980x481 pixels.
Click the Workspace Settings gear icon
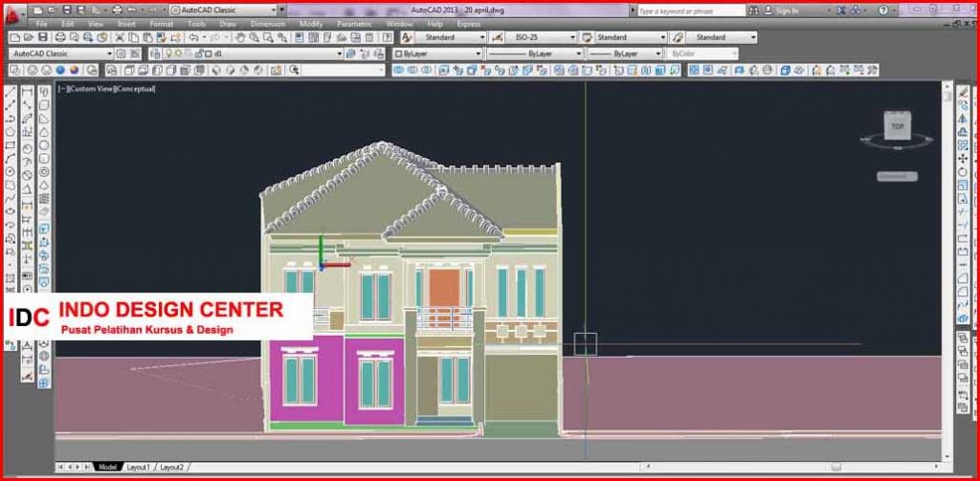point(121,54)
